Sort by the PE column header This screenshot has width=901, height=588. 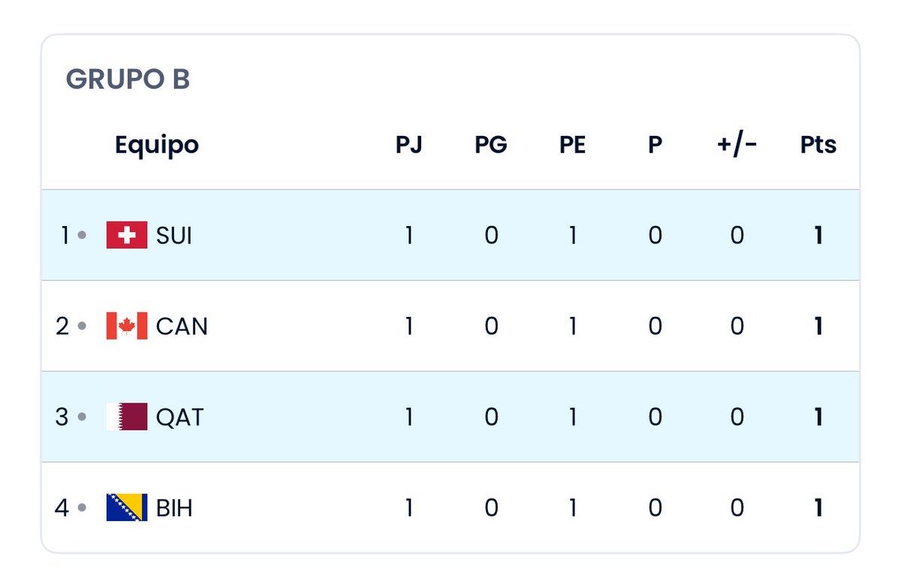click(x=573, y=144)
